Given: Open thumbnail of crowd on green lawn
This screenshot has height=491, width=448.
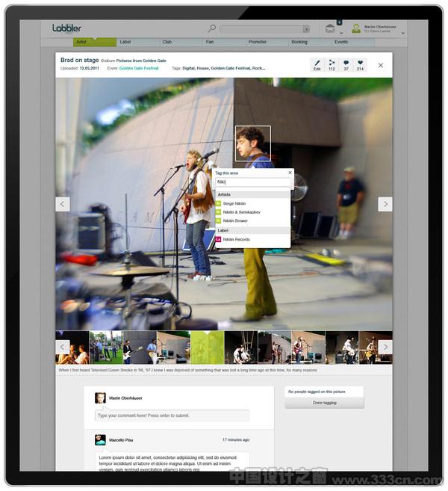Looking at the screenshot, I should pos(106,348).
